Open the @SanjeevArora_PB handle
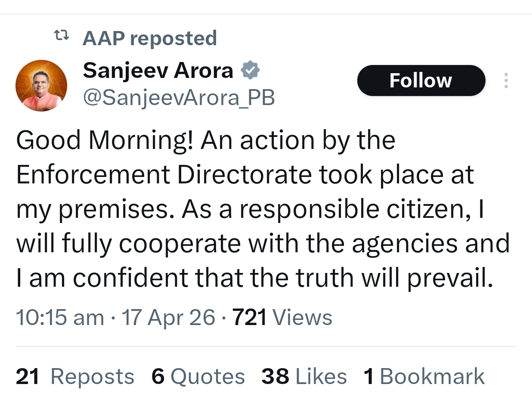 (x=179, y=98)
